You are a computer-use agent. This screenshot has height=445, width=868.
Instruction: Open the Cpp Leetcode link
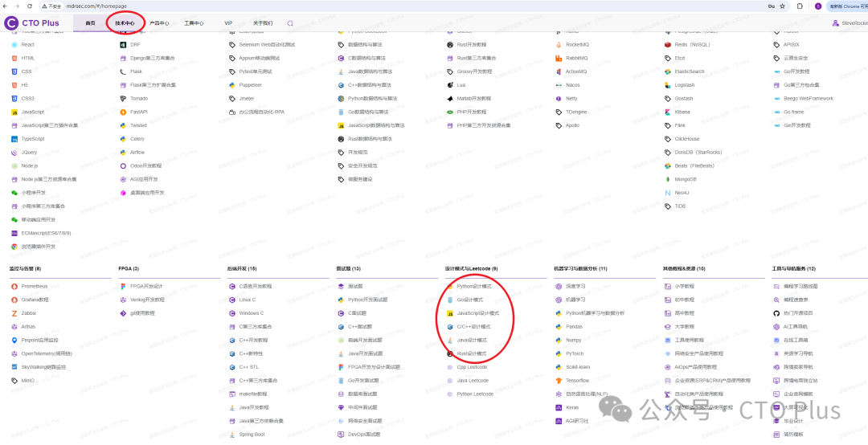pos(473,367)
